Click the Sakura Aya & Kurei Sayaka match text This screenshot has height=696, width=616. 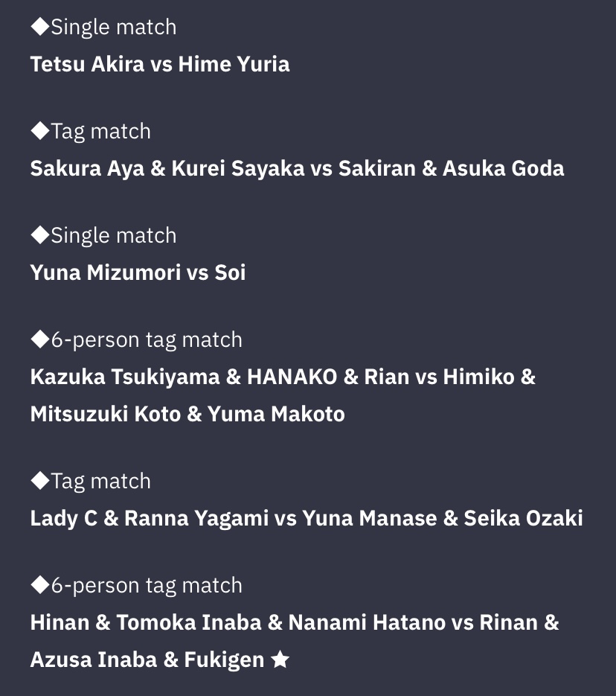pyautogui.click(x=297, y=168)
